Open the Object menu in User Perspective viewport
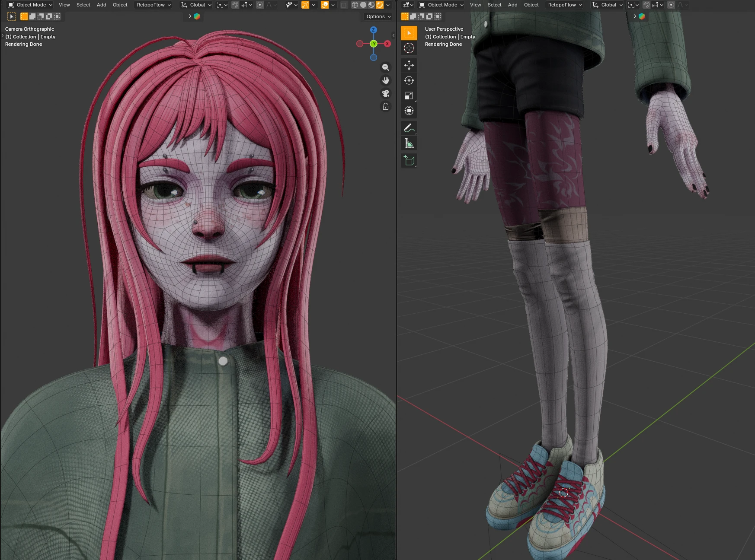 (531, 5)
